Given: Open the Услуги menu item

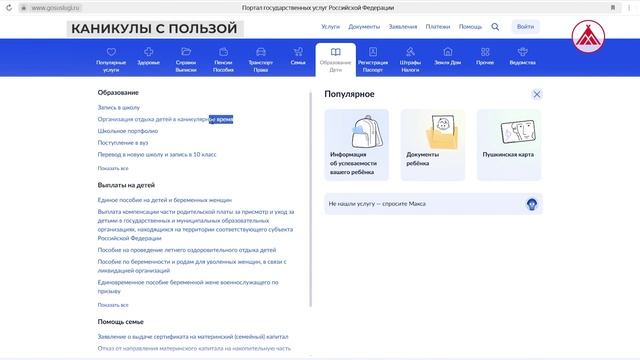Looking at the screenshot, I should pos(330,27).
